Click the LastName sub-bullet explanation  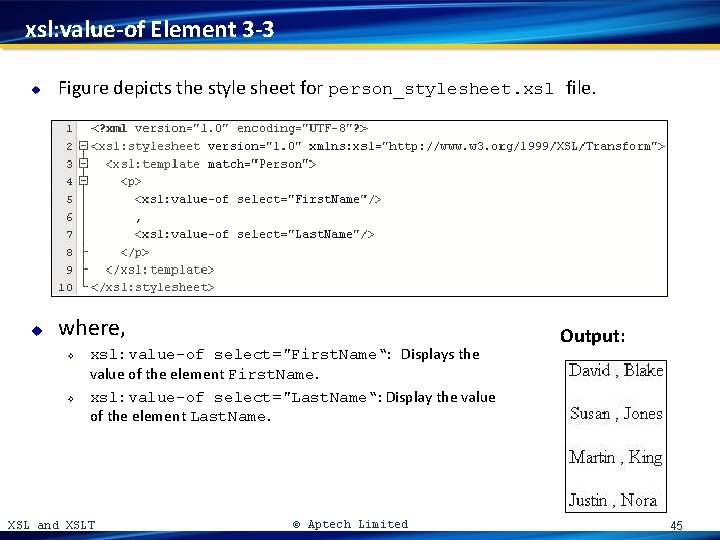292,406
